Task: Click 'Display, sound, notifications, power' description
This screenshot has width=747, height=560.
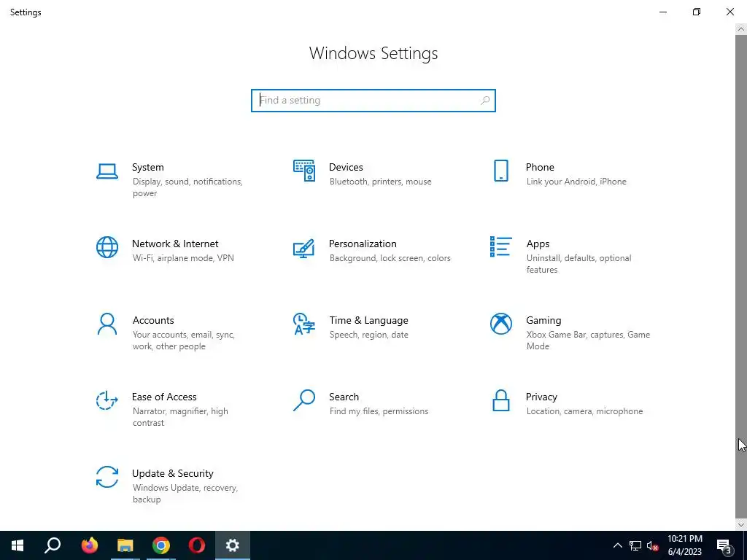Action: 187,187
